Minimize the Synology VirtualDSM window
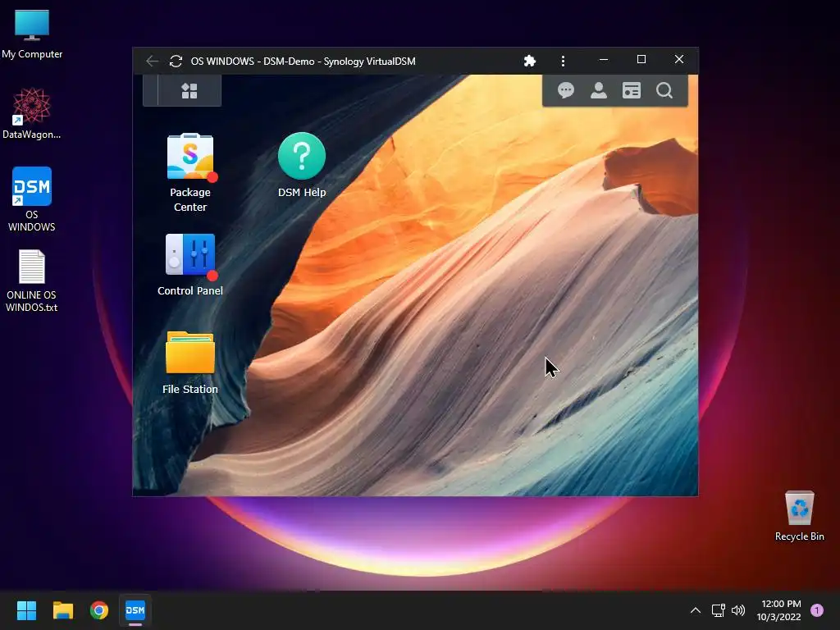The height and width of the screenshot is (630, 840). click(x=604, y=59)
